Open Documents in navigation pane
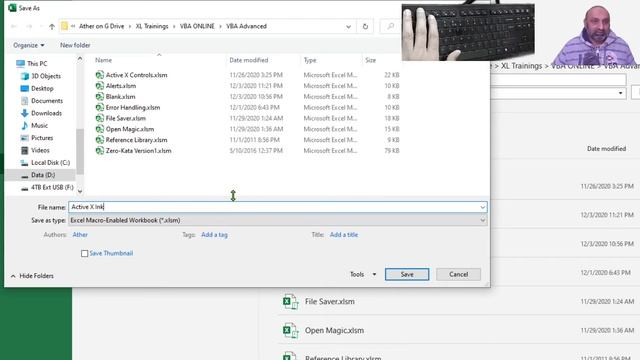Screen dimensions: 640x360 tap(42, 101)
